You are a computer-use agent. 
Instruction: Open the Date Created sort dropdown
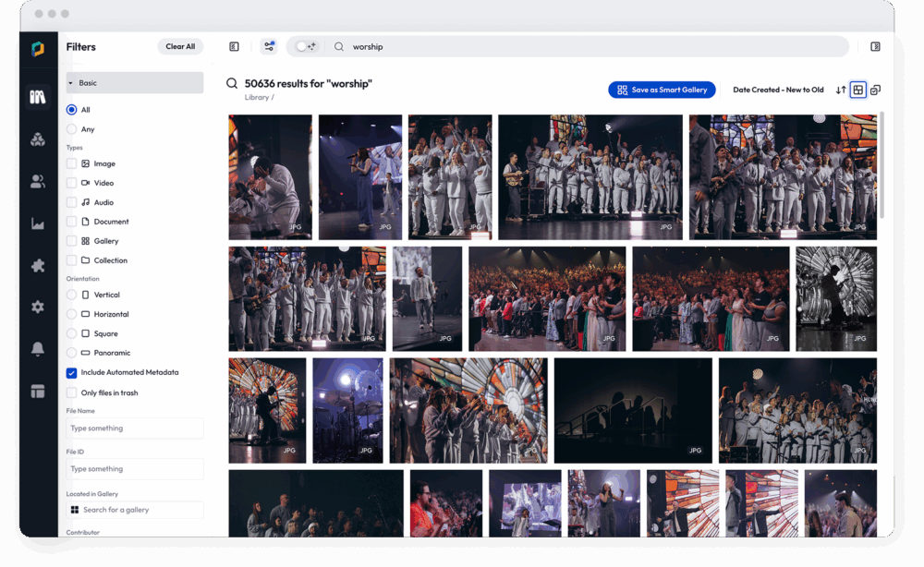(x=778, y=90)
